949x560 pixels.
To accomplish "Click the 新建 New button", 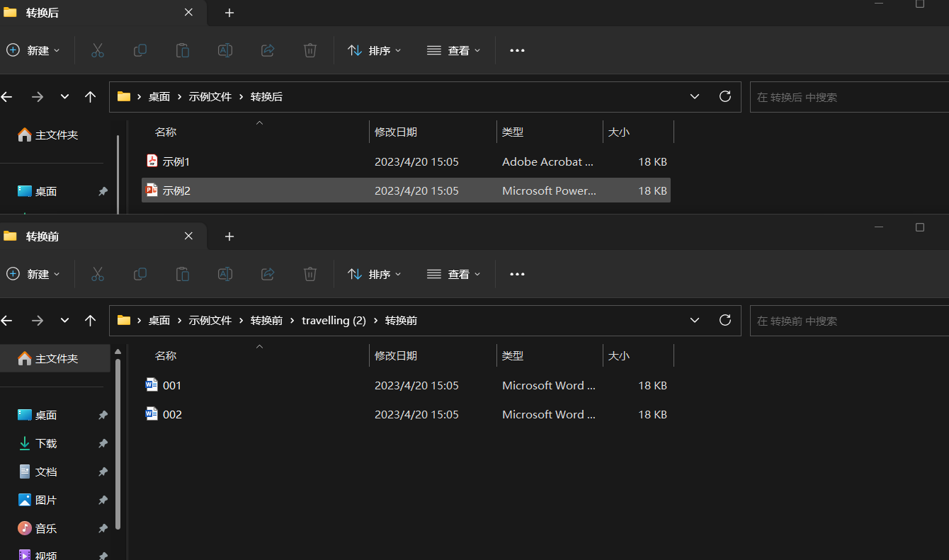I will point(33,50).
